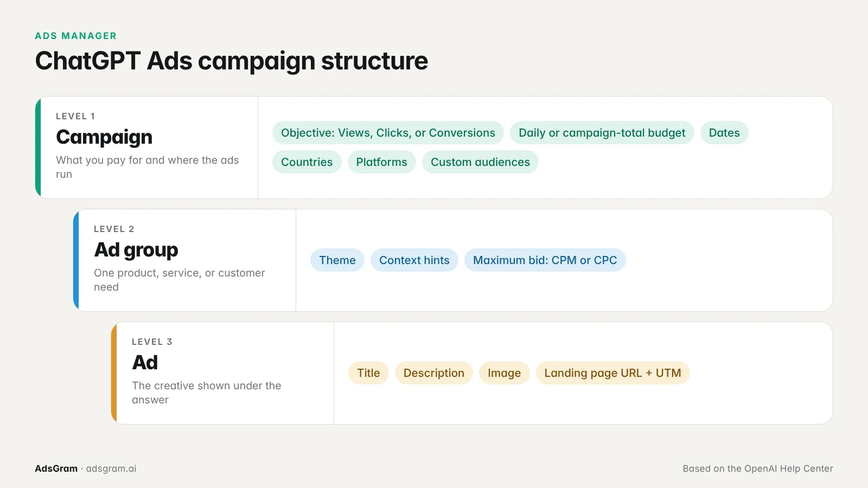Select the Context hints chip
The height and width of the screenshot is (488, 868).
(x=414, y=260)
